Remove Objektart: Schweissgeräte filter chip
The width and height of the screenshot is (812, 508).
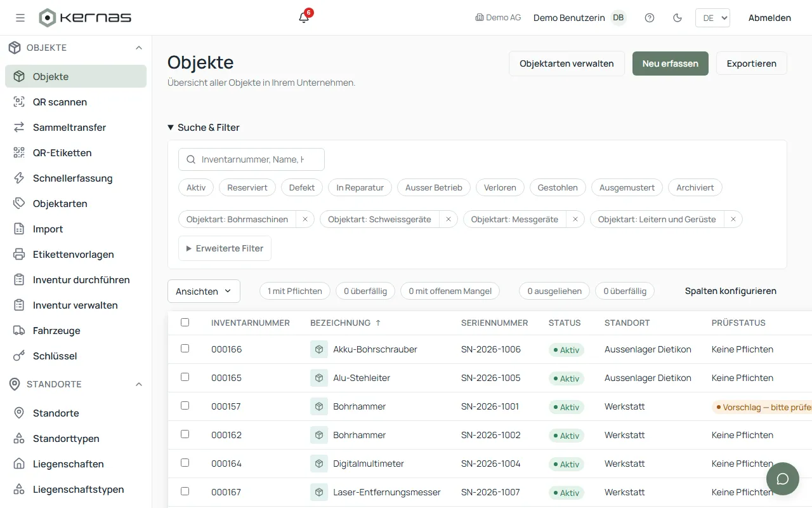click(x=449, y=219)
